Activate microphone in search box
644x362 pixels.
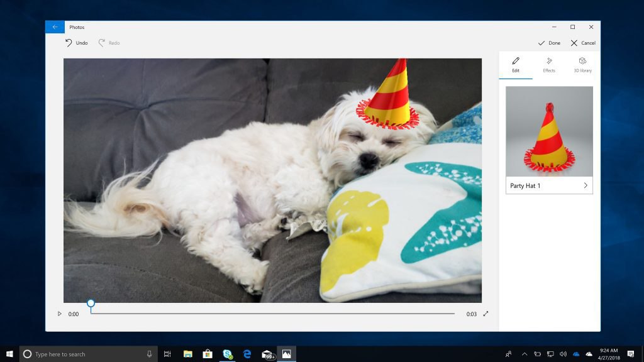click(x=150, y=354)
